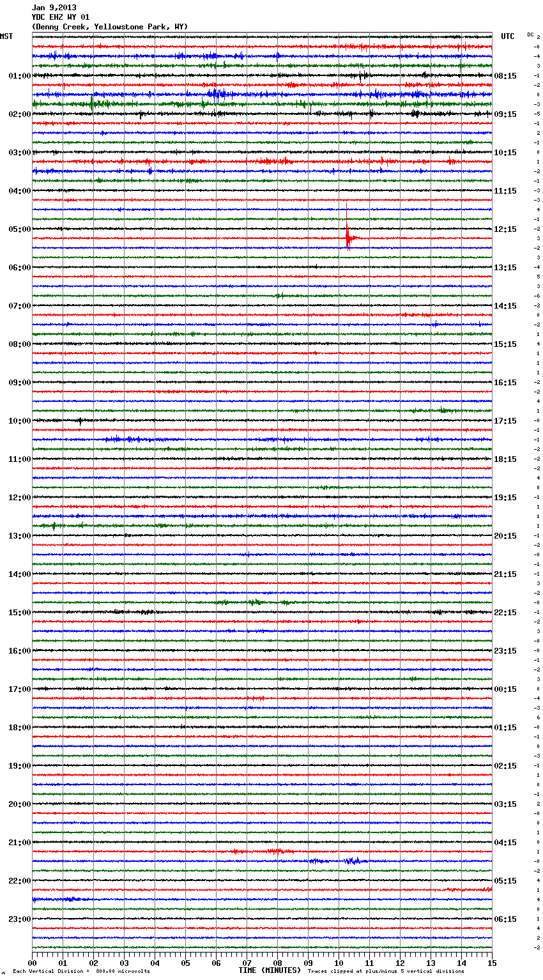
Task: Click the '13:15' UTC time label
Action: click(x=505, y=268)
